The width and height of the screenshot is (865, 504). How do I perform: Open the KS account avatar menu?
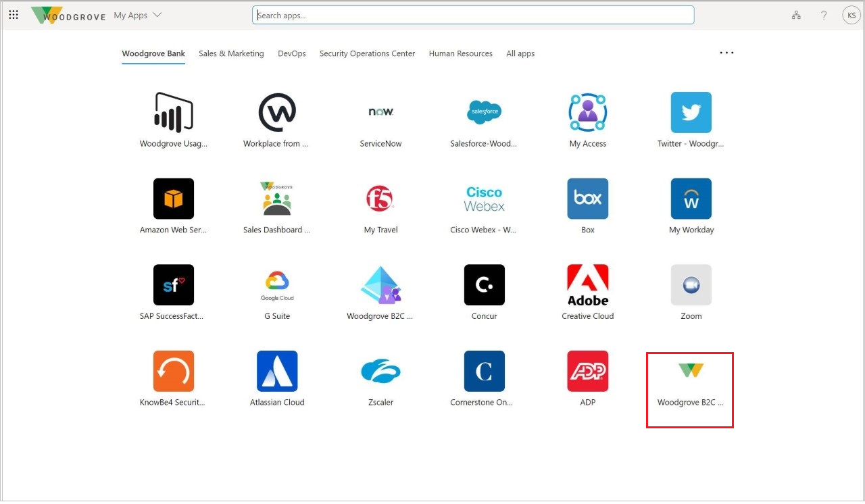(851, 14)
